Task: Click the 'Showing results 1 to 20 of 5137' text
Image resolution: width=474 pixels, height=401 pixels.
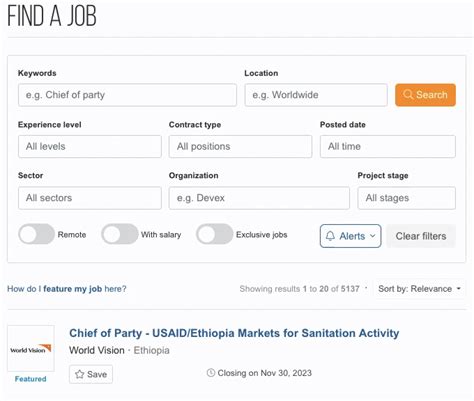Action: click(299, 289)
